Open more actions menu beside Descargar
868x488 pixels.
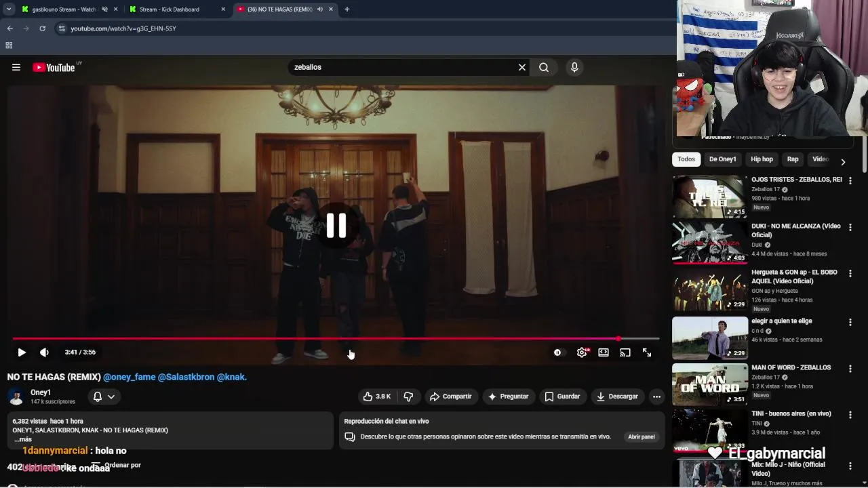[x=656, y=396]
